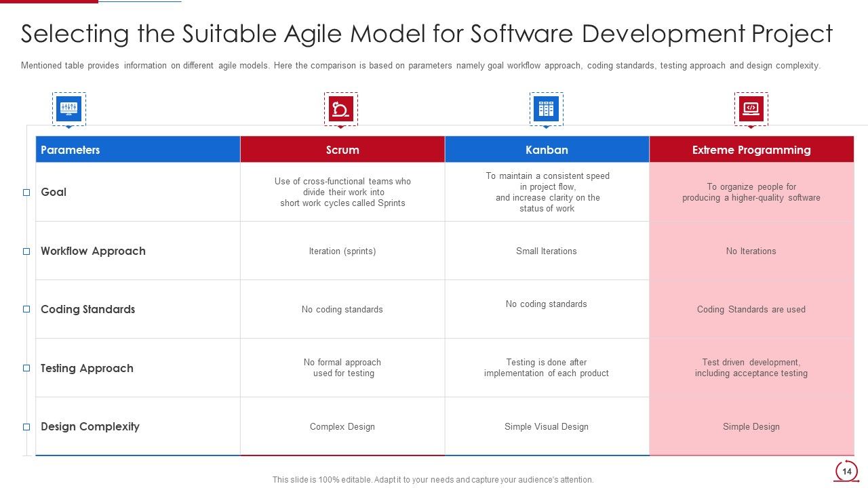Click the Goal row label
Image resolution: width=868 pixels, height=488 pixels.
pos(54,192)
